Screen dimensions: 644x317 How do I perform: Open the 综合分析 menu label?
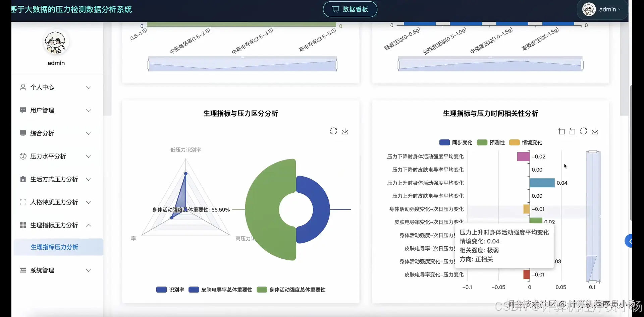point(42,133)
